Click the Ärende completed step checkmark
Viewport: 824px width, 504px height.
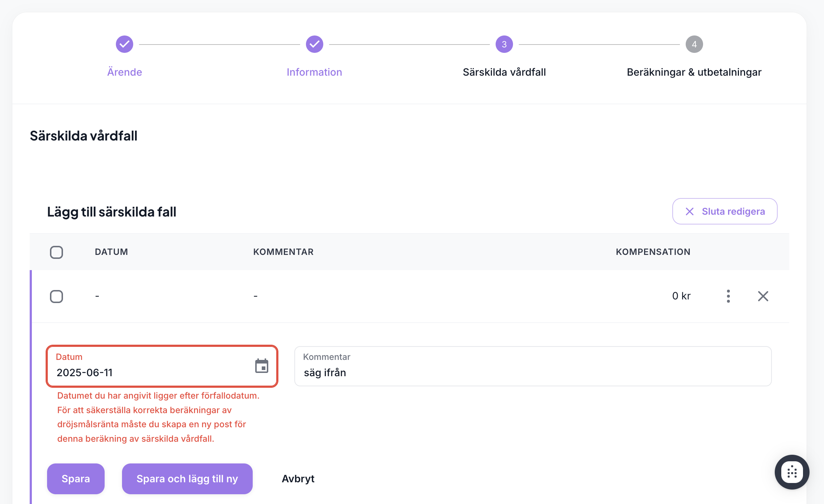tap(125, 44)
